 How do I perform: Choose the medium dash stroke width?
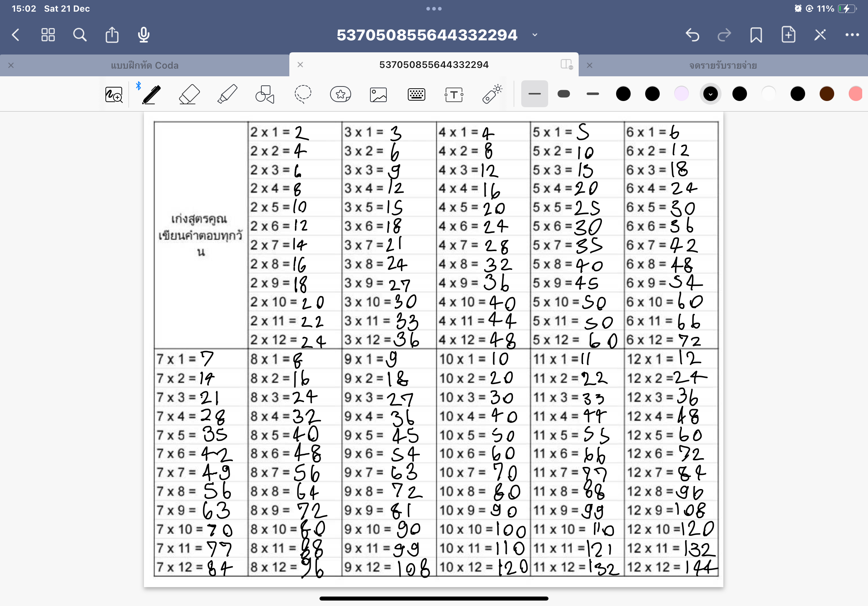click(x=592, y=94)
